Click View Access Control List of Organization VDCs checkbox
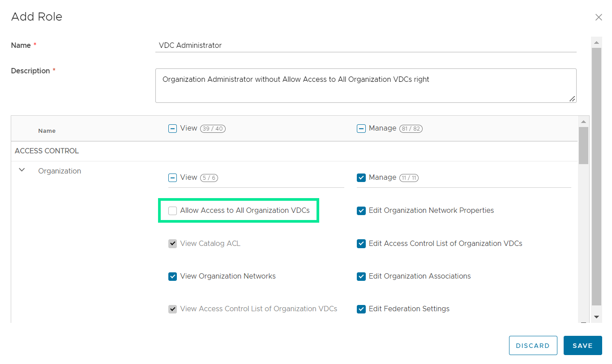612x364 pixels. click(172, 309)
